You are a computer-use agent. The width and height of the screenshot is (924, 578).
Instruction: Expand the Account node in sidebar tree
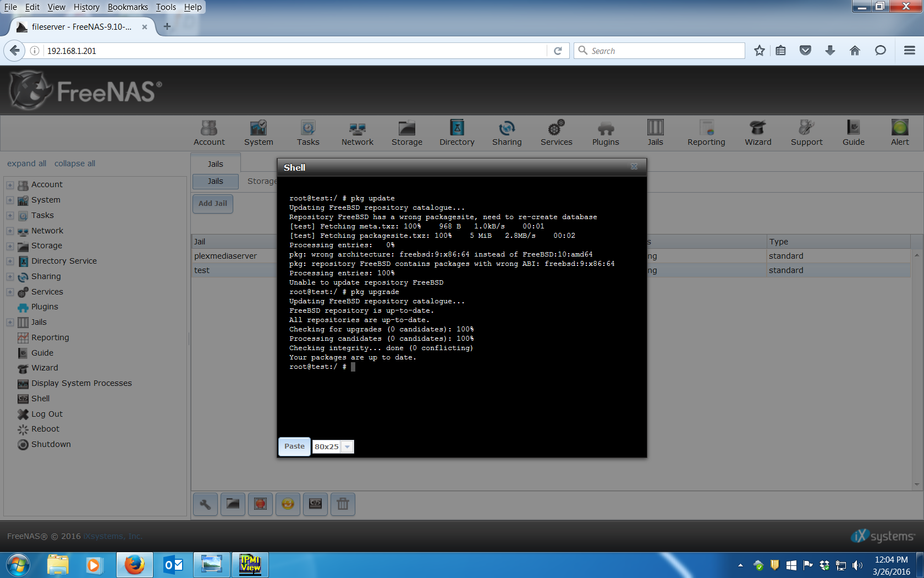[10, 185]
